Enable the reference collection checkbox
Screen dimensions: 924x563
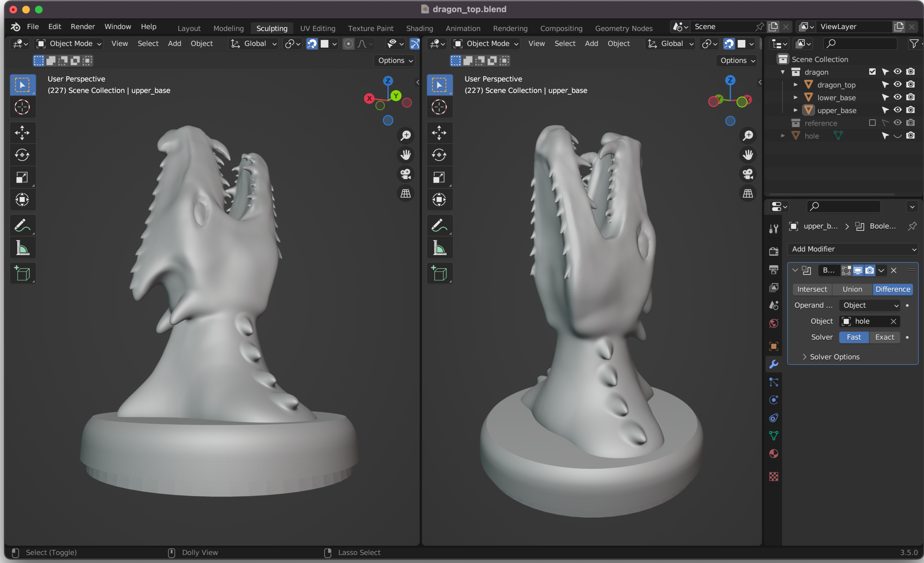tap(872, 123)
